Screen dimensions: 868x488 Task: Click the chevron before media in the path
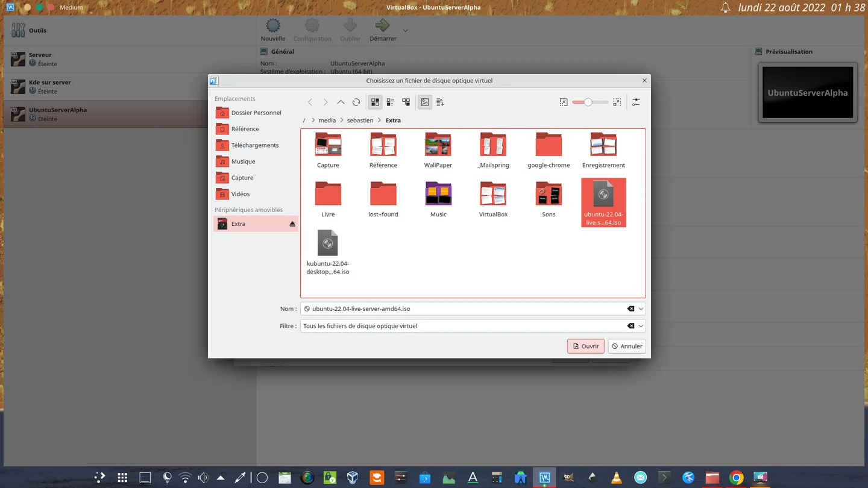coord(313,120)
